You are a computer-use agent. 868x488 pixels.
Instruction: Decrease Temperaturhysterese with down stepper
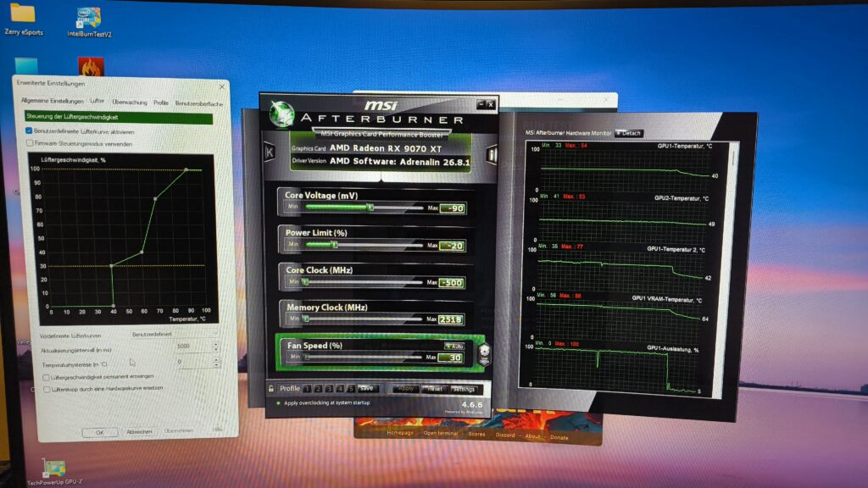216,365
